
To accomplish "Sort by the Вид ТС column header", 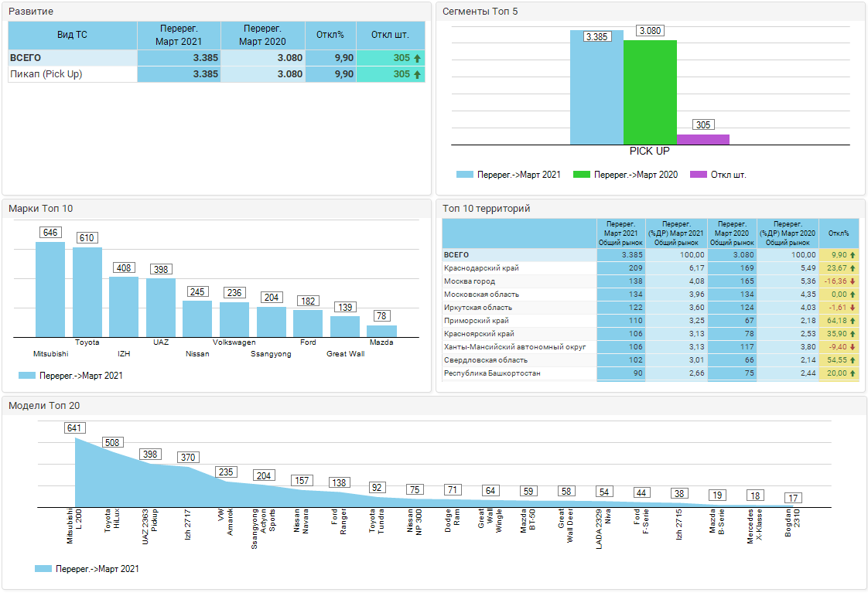I will tap(72, 36).
